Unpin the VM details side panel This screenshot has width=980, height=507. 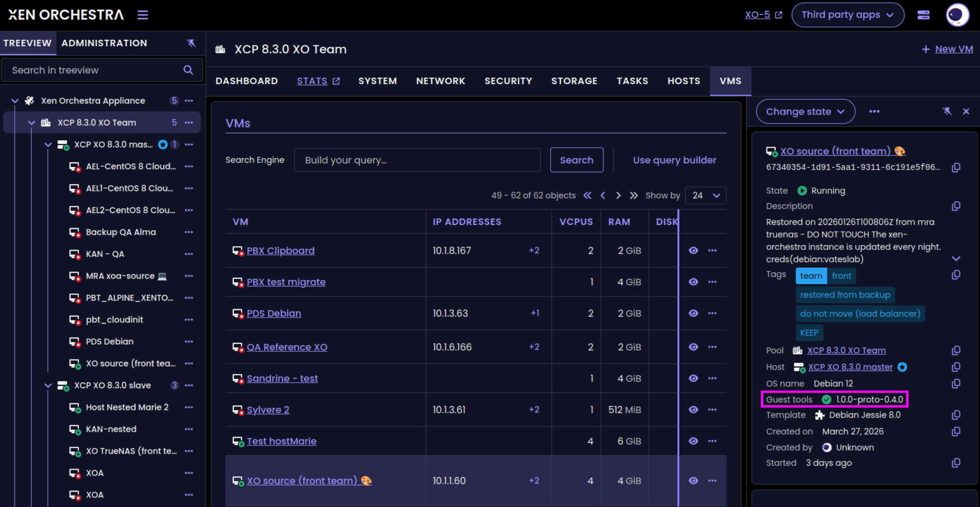coord(947,111)
